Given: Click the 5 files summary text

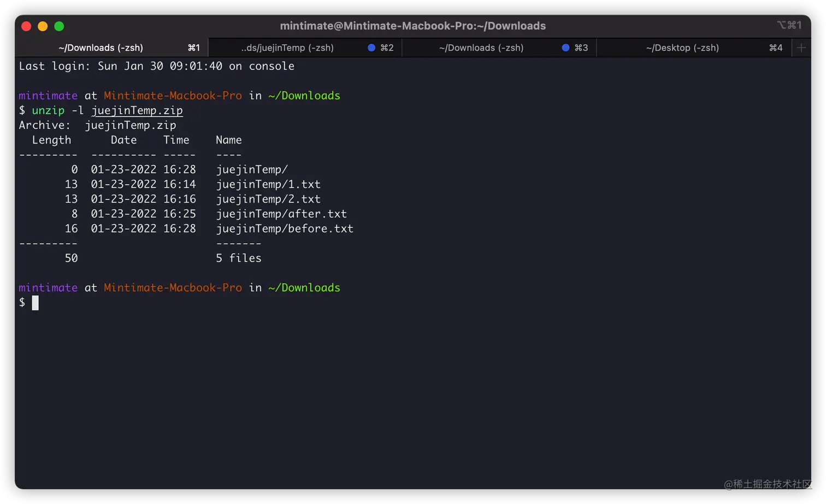Looking at the screenshot, I should tap(239, 258).
